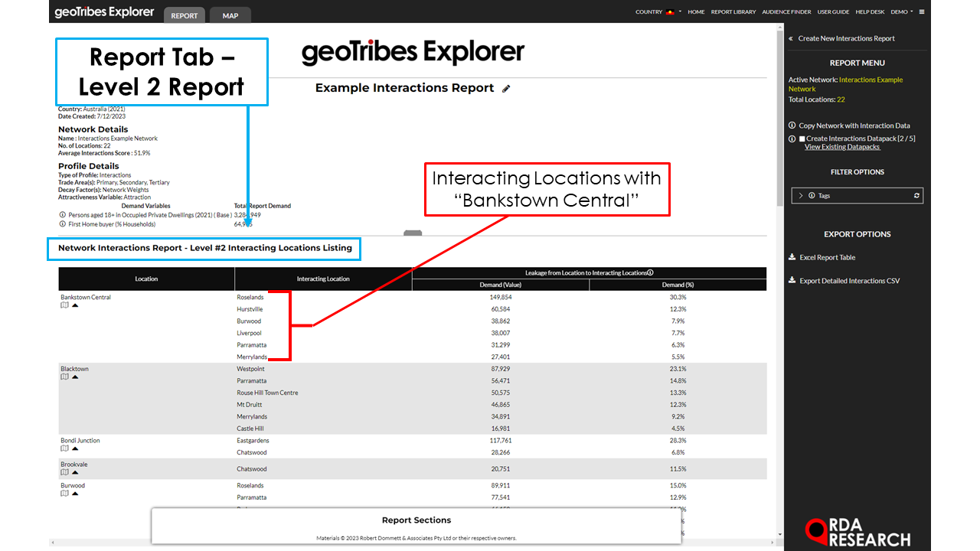980x551 pixels.
Task: Click the Location column header
Action: (146, 279)
